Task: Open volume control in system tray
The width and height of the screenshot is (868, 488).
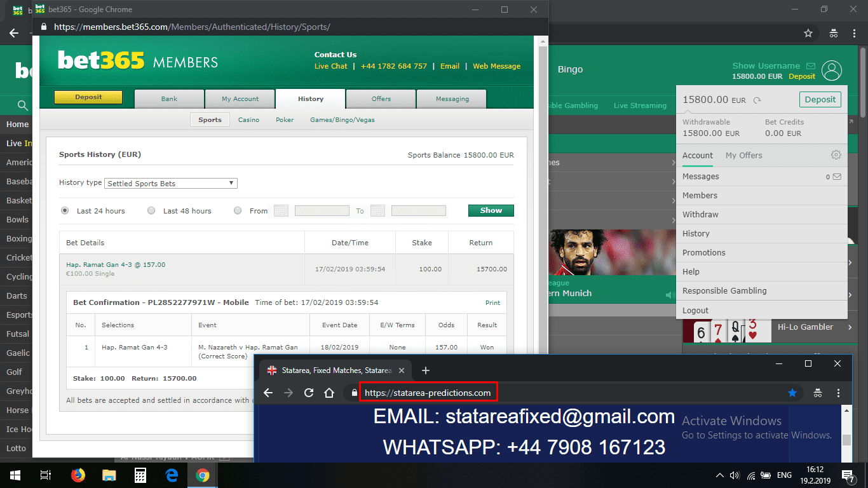Action: tap(735, 475)
